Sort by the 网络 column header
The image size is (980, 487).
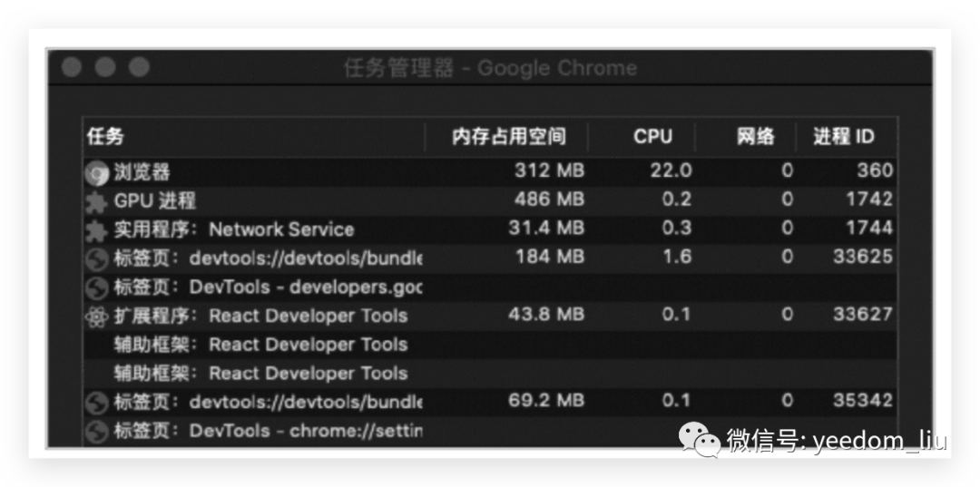point(755,137)
